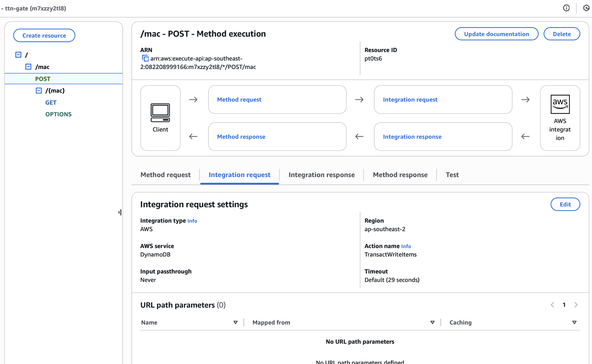Click the arrow from Client to Method request
The width and height of the screenshot is (592, 364).
pos(193,99)
